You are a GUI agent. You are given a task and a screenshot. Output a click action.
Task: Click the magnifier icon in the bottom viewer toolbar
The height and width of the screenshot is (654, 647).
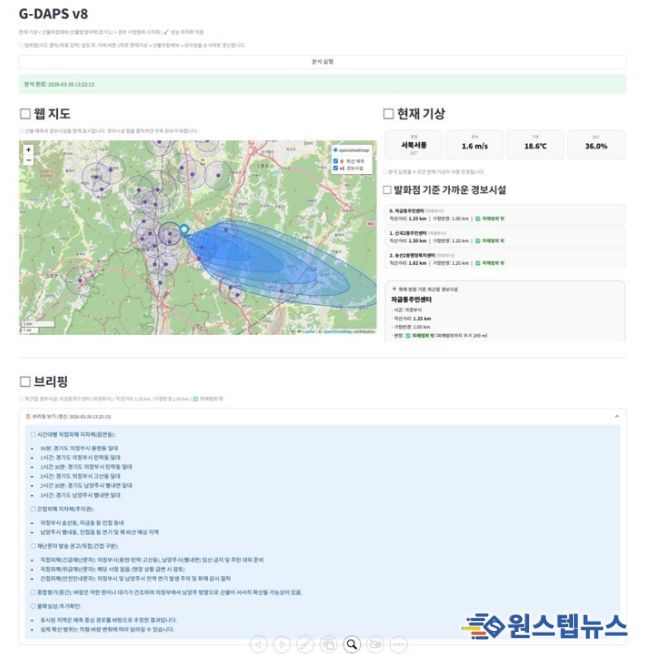point(352,644)
